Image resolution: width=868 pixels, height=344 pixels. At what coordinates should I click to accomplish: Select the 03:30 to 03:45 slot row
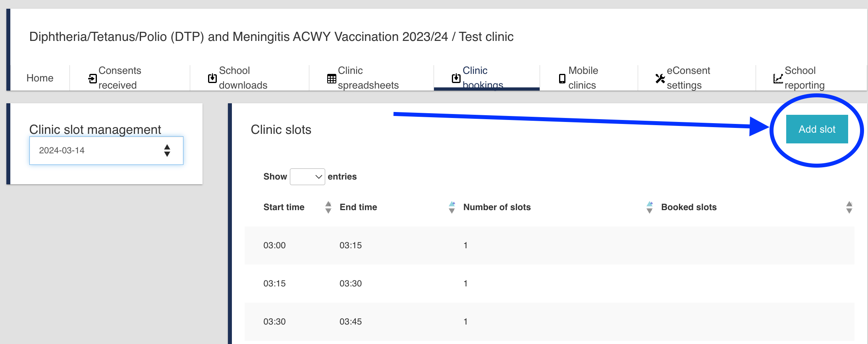550,322
